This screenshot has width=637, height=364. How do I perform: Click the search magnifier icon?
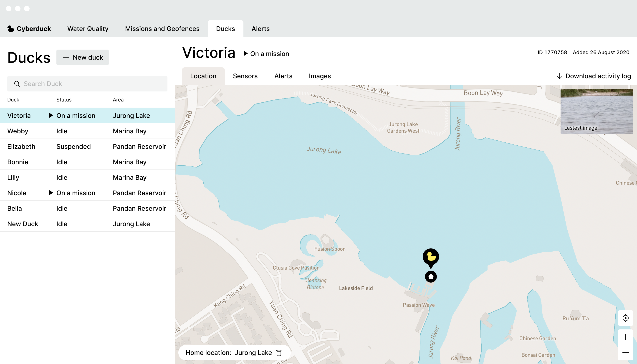(x=17, y=84)
